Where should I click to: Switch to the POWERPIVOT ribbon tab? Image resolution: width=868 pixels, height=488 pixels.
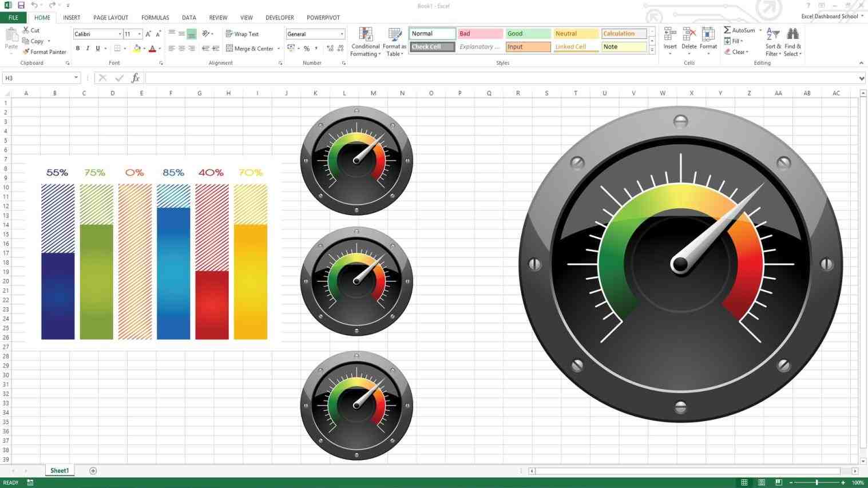(323, 17)
